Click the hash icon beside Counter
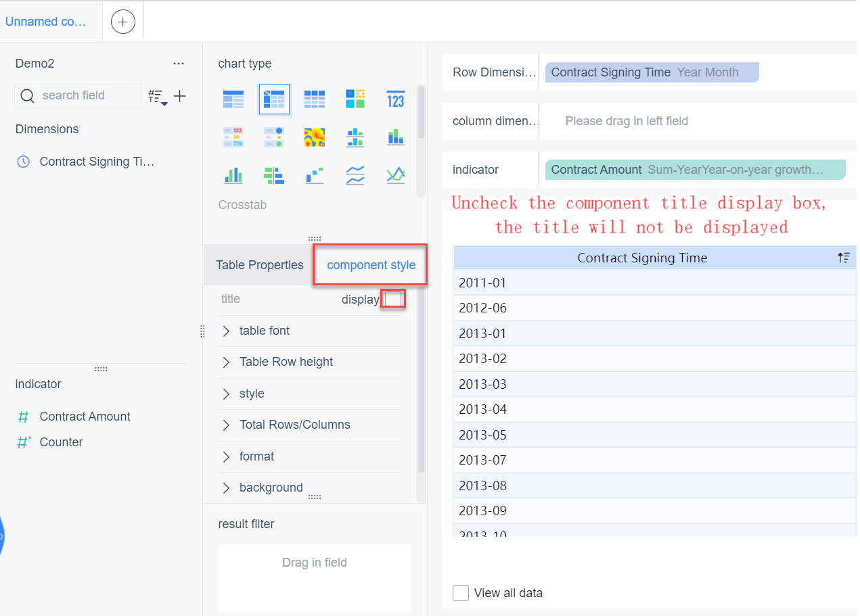This screenshot has height=616, width=860. click(x=24, y=442)
